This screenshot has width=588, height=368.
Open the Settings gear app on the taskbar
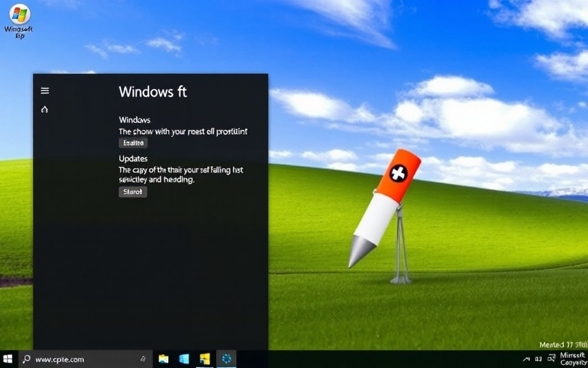[226, 359]
